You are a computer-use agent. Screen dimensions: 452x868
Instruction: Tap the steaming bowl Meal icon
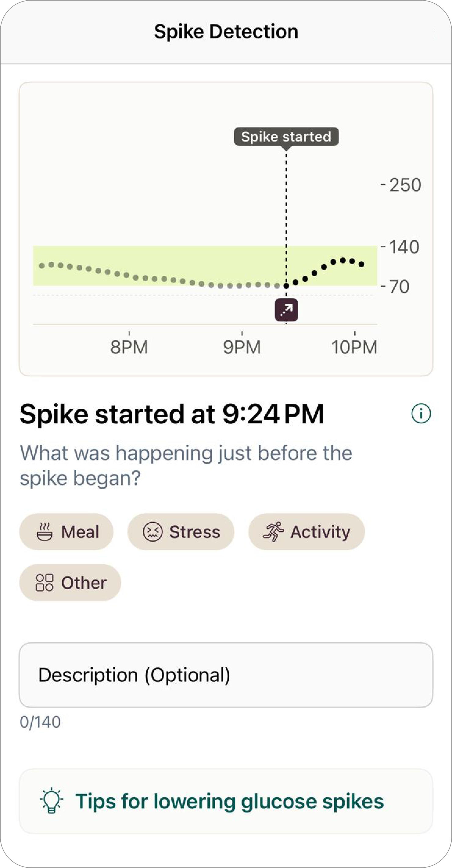44,532
